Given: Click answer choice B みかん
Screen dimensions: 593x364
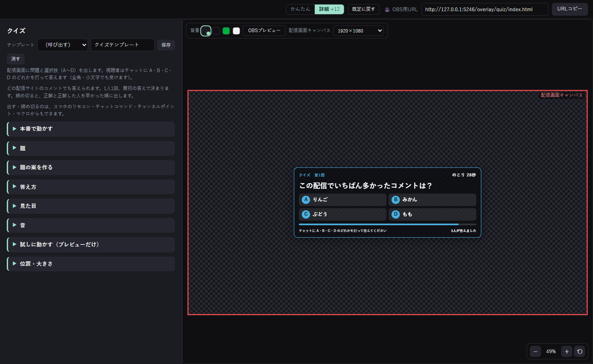Looking at the screenshot, I should pos(432,200).
